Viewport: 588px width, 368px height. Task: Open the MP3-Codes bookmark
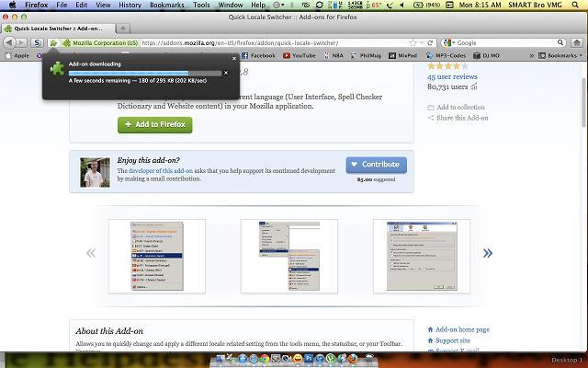tap(446, 55)
